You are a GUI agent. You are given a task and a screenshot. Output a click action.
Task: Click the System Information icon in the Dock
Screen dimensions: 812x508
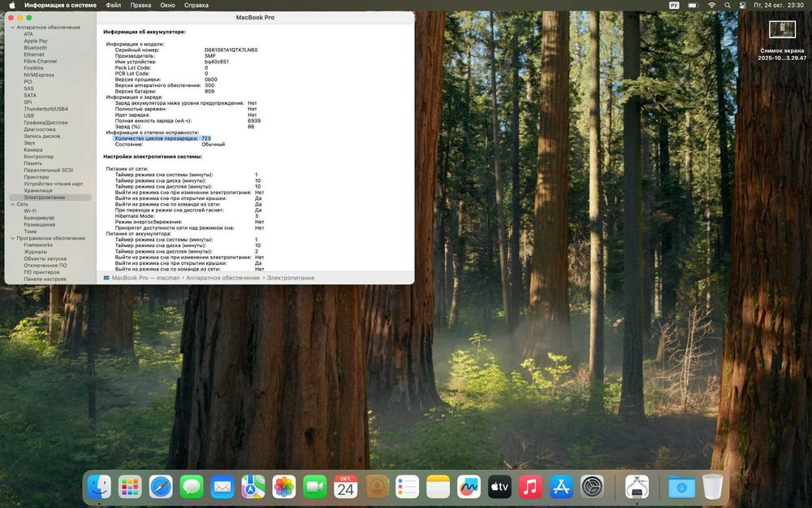pos(637,487)
